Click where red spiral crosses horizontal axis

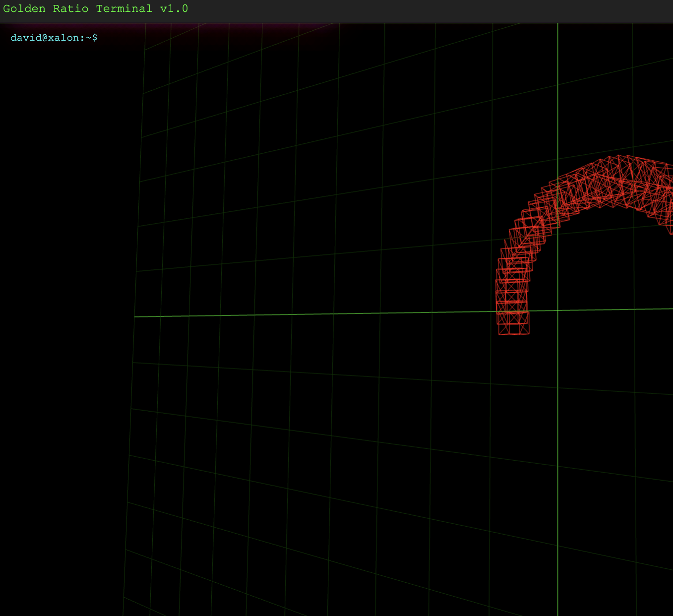512,311
